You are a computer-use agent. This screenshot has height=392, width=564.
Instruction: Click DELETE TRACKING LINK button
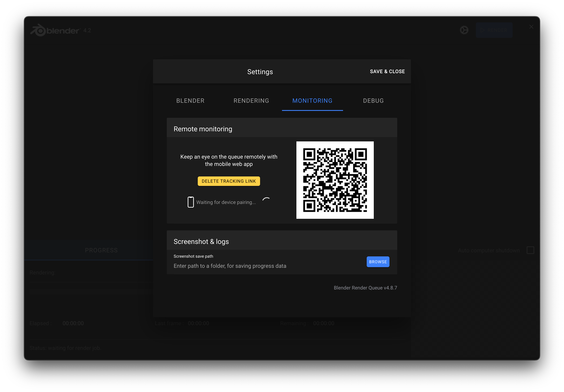click(x=229, y=181)
